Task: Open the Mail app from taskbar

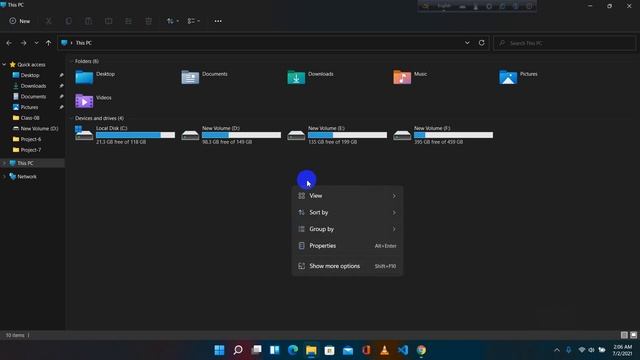Action: (348, 350)
